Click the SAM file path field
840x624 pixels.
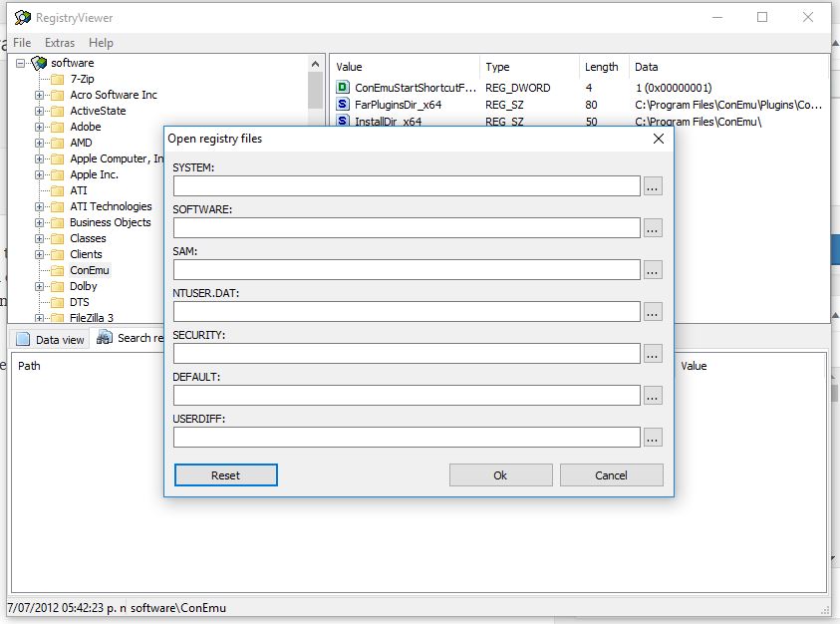click(407, 270)
